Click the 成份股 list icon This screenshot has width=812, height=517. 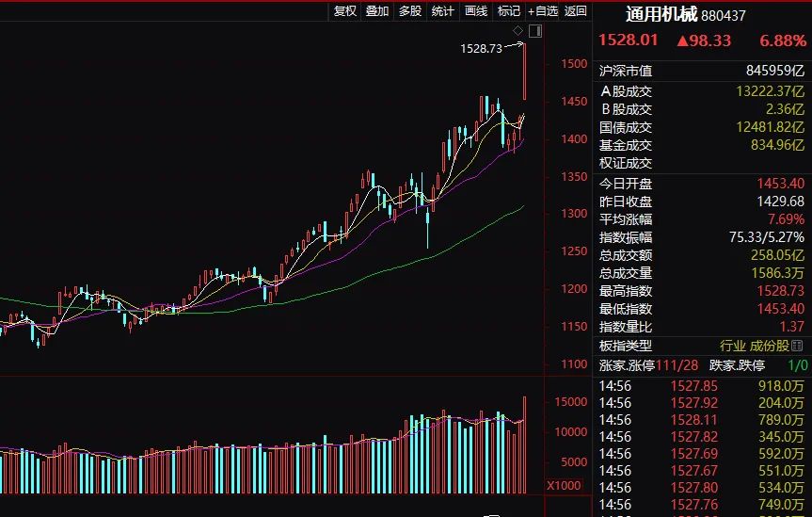click(798, 346)
